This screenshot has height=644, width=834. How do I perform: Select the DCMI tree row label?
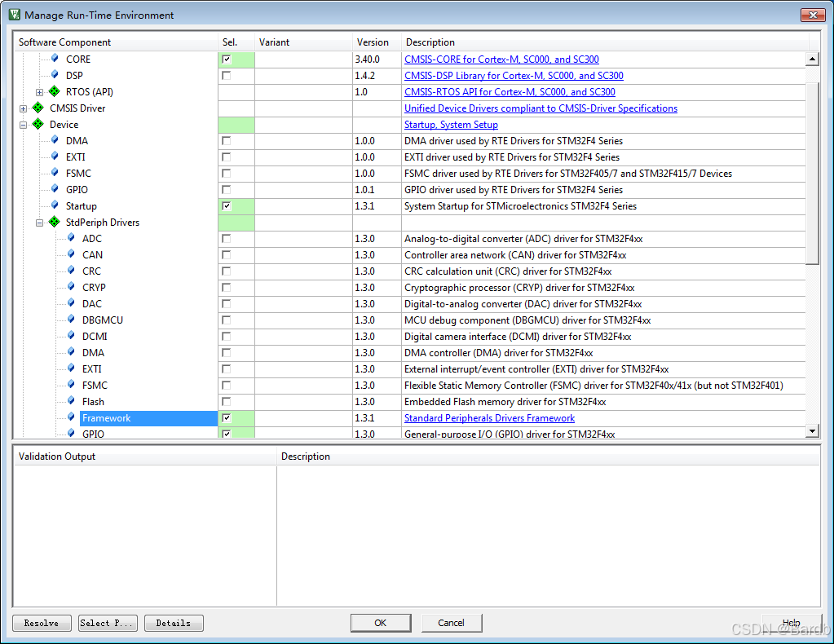[x=95, y=337]
